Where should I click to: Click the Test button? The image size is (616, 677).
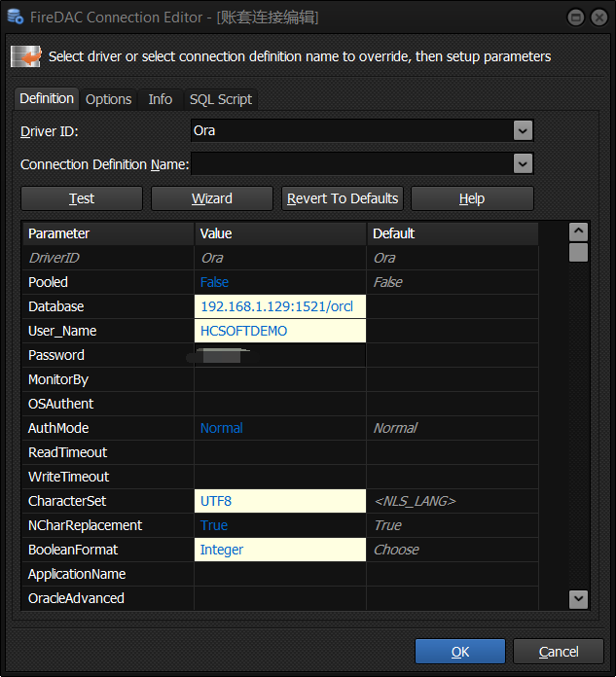[82, 198]
